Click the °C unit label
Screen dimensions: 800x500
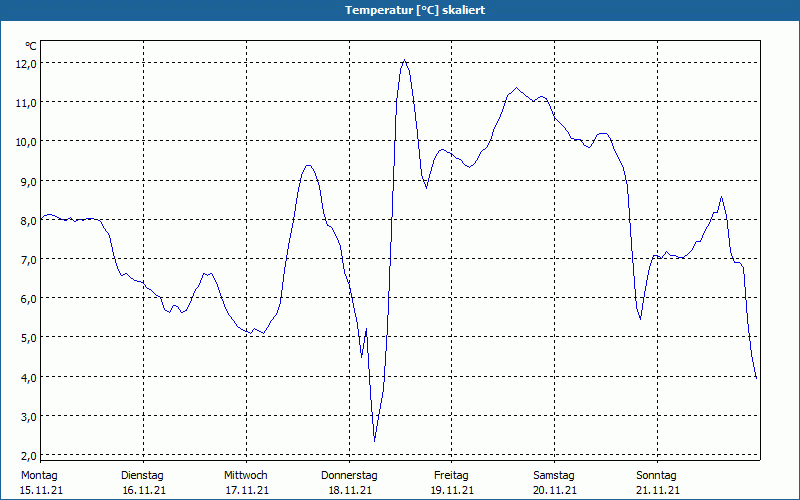(31, 46)
